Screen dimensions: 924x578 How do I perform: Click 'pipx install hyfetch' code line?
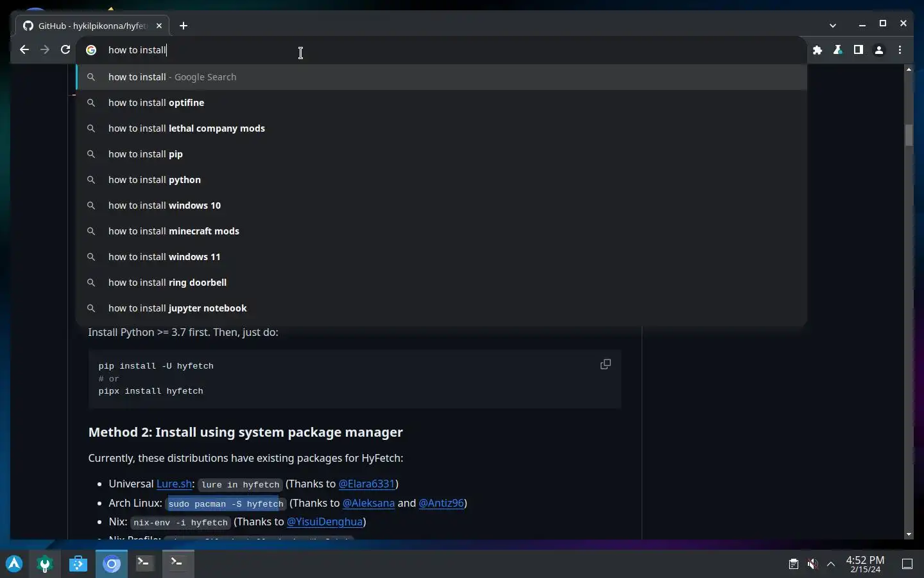click(x=151, y=390)
